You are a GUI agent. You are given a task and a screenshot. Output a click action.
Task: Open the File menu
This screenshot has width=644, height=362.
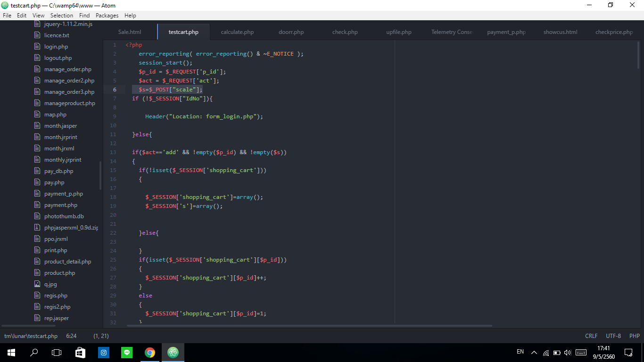click(7, 16)
